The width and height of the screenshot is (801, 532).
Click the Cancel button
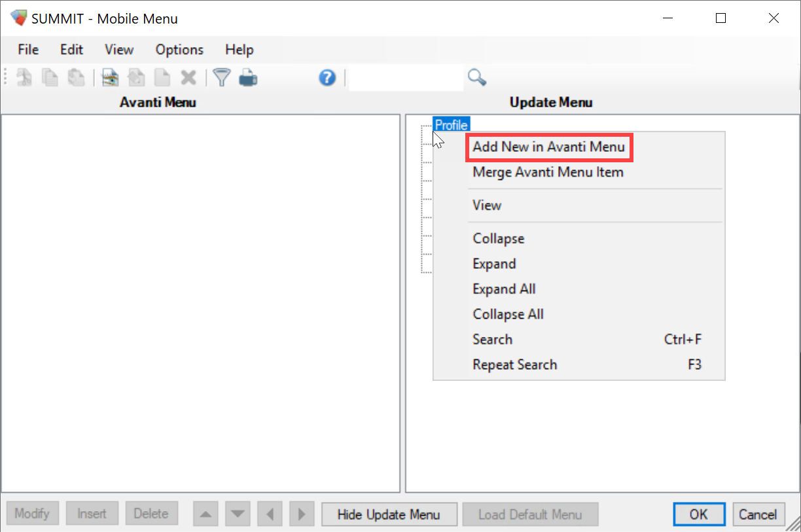click(x=758, y=514)
